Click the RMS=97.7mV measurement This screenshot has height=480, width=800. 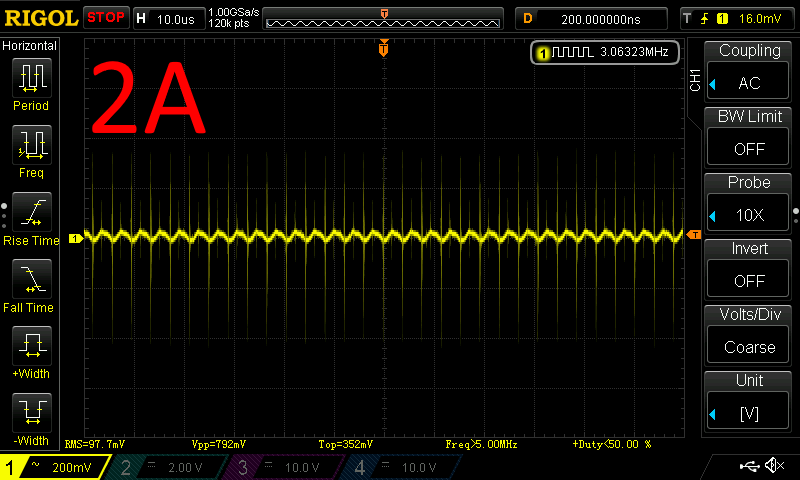[95, 444]
